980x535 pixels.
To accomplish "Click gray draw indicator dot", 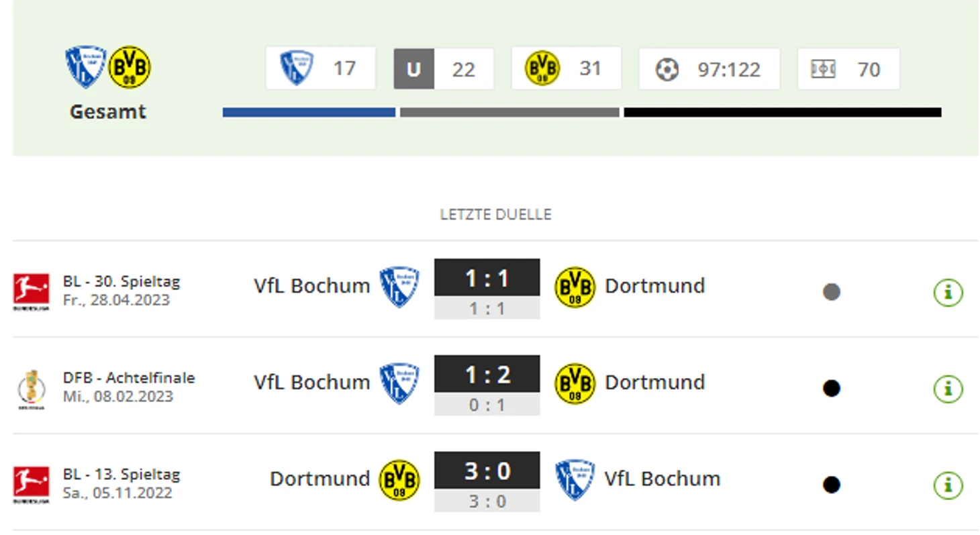I will [832, 292].
